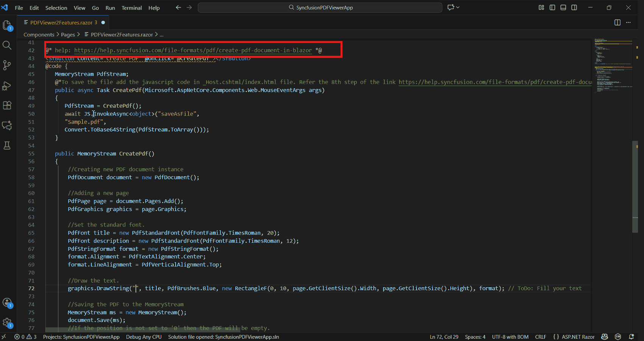Open the Source Control view

(x=7, y=65)
